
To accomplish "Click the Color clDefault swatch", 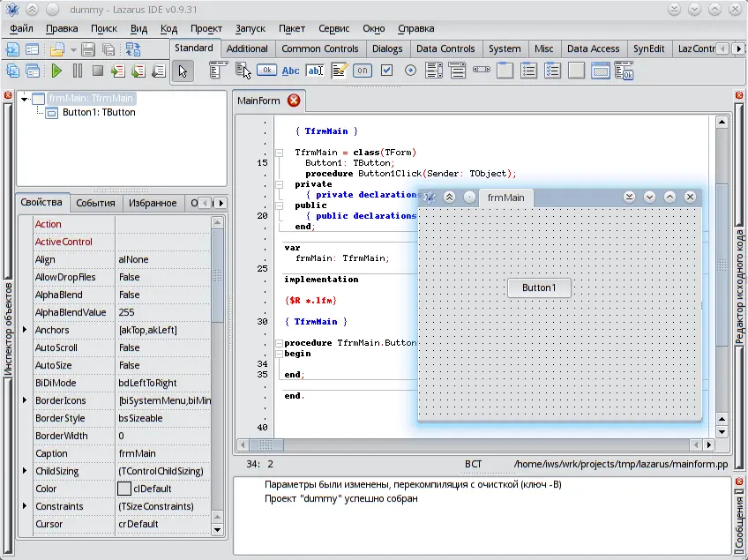I will 124,489.
